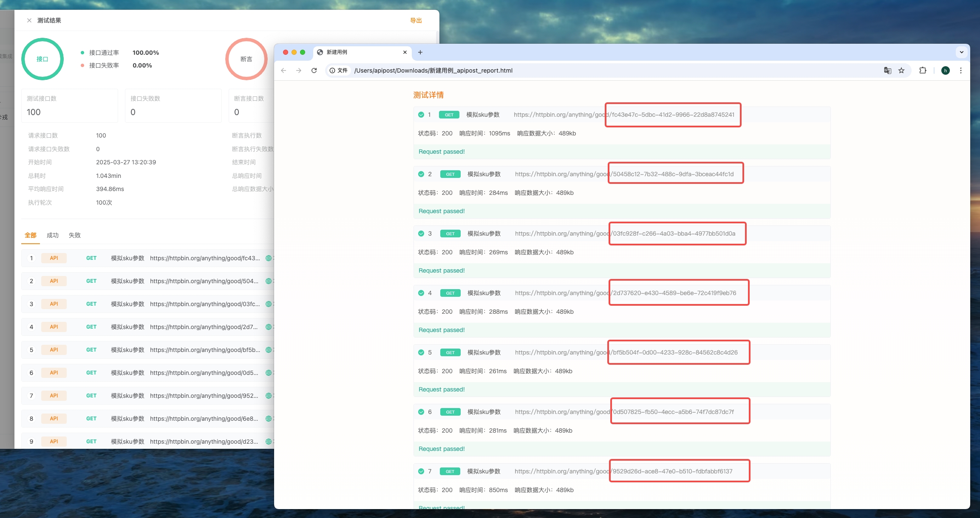The image size is (980, 518).
Task: Open Chrome three-dot menu
Action: pos(960,70)
